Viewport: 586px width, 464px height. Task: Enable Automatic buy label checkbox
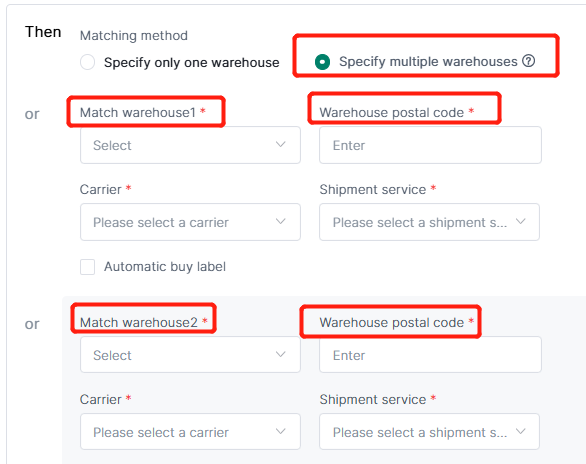pyautogui.click(x=87, y=267)
